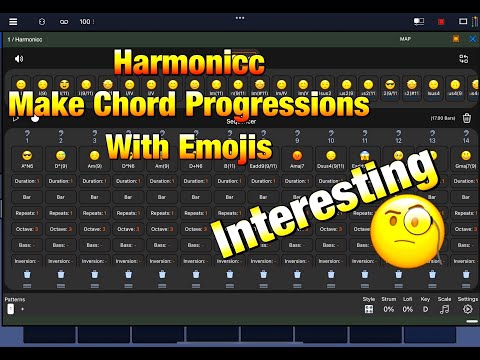Image resolution: width=480 pixels, height=360 pixels.
Task: Open the Scale music note icon
Action: [x=444, y=309]
